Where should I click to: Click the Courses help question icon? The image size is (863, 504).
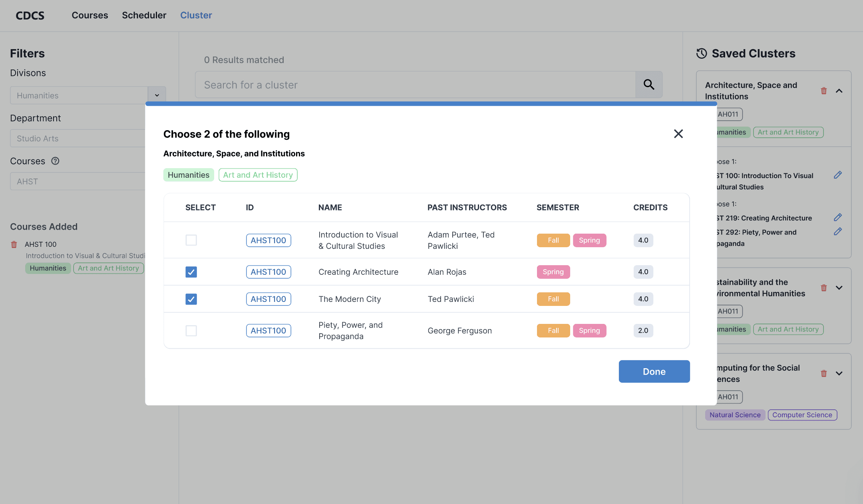(x=55, y=161)
